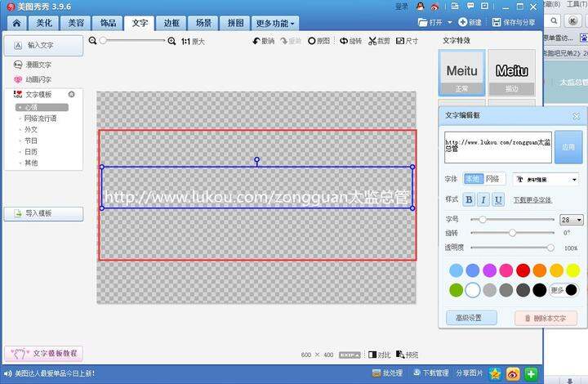Viewport: 588px width, 384px height.
Task: Switch to the 场景 tab
Action: click(203, 23)
